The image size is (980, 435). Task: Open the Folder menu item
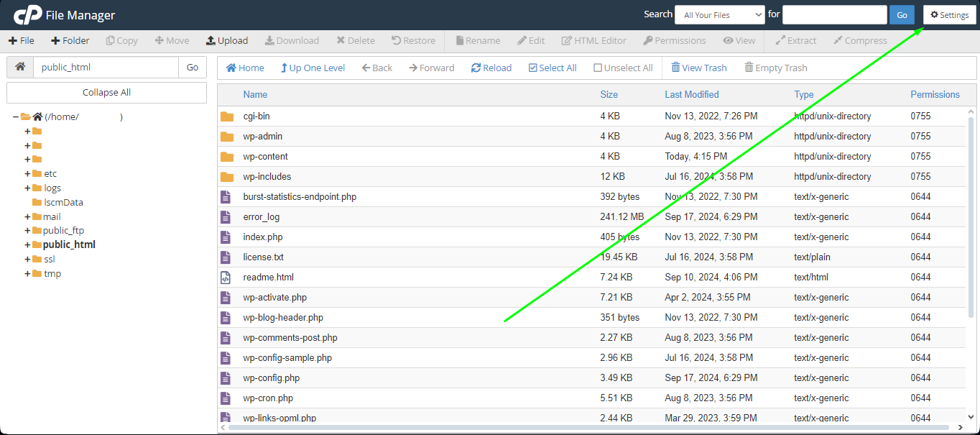coord(70,40)
